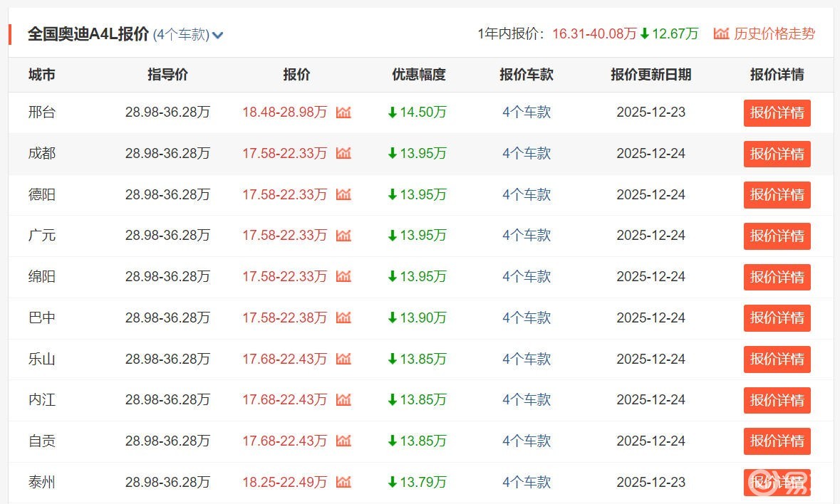This screenshot has height=504, width=840.
Task: Open price trend chart icon for 巴中
Action: point(343,317)
